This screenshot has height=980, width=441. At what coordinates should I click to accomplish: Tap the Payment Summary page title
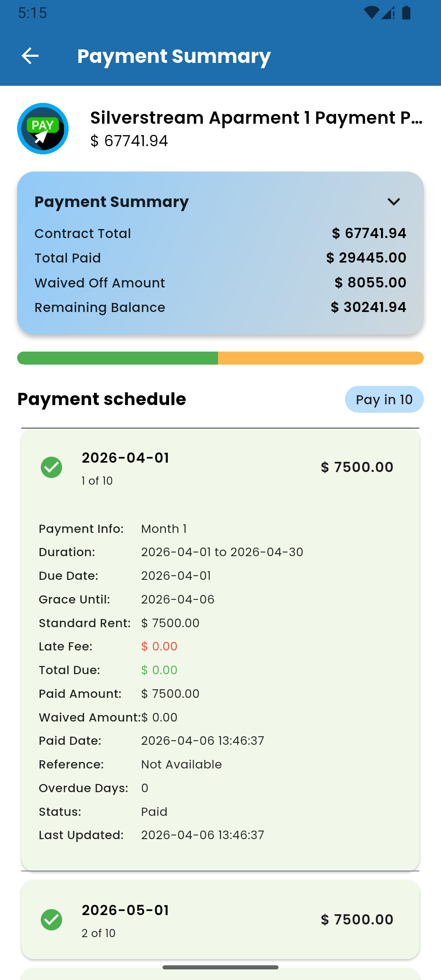click(174, 56)
